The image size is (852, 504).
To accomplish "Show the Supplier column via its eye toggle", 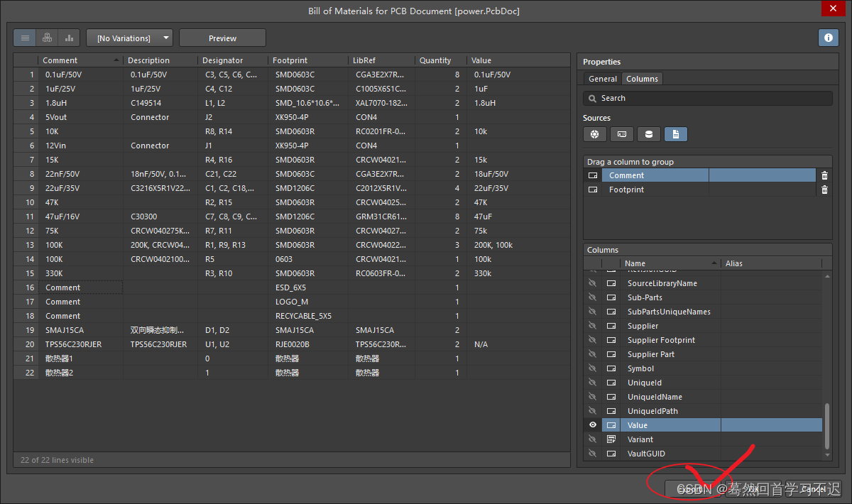I will pyautogui.click(x=593, y=325).
